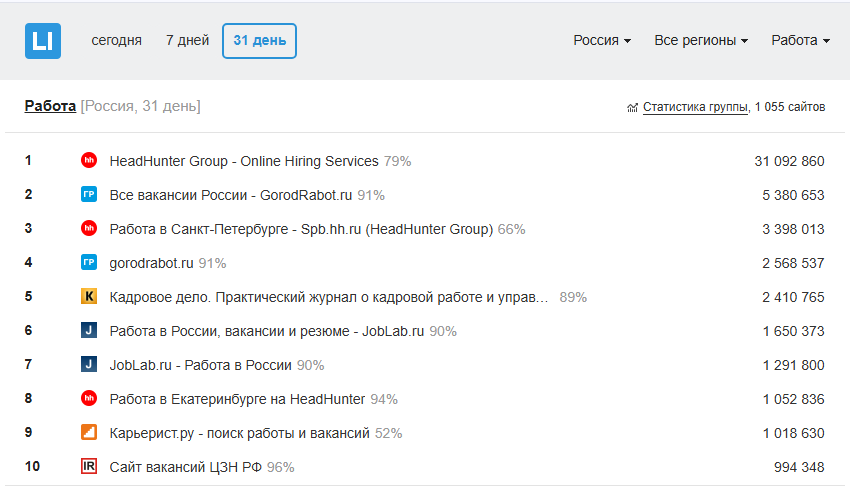Click the favicon in row 7 JobLab.ru

point(89,364)
